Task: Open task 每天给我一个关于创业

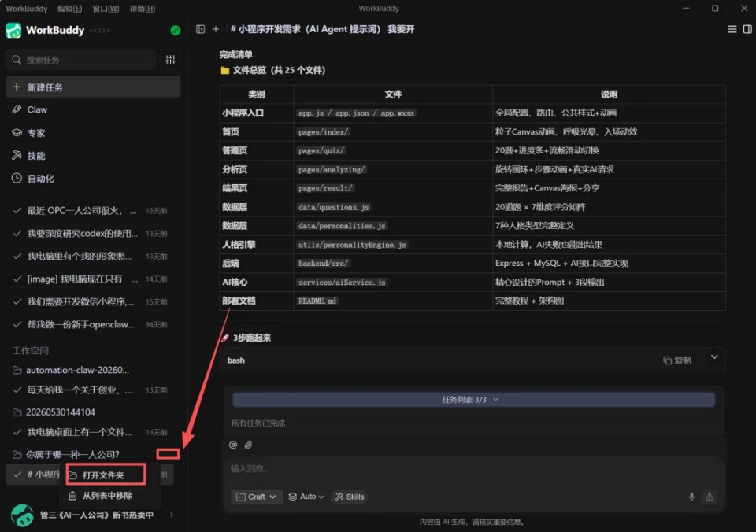Action: [91, 390]
